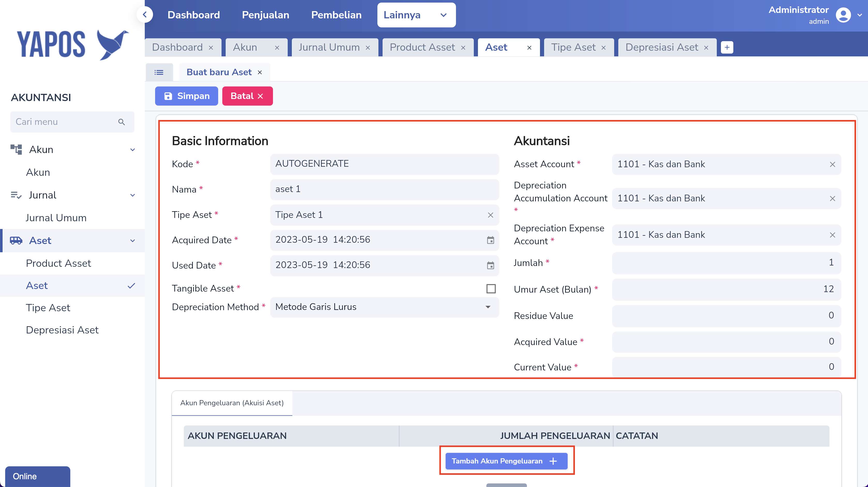Open the Used Date calendar picker
The height and width of the screenshot is (487, 868).
pyautogui.click(x=490, y=265)
